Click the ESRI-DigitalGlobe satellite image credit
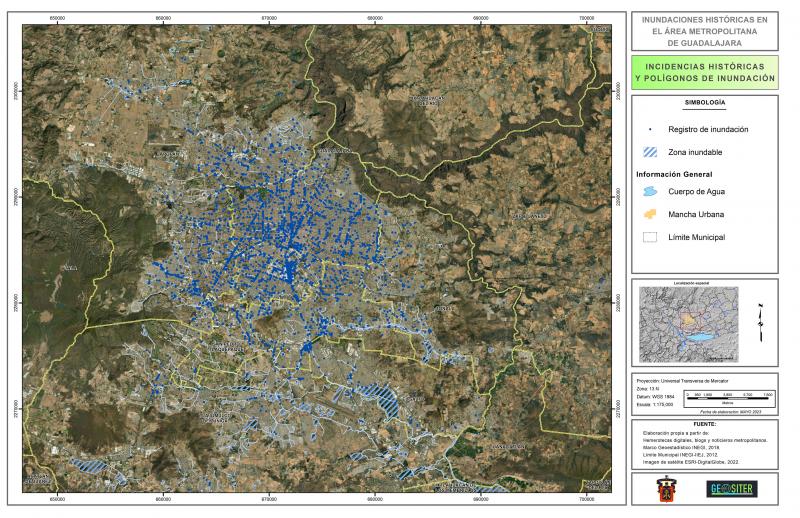 coord(690,462)
